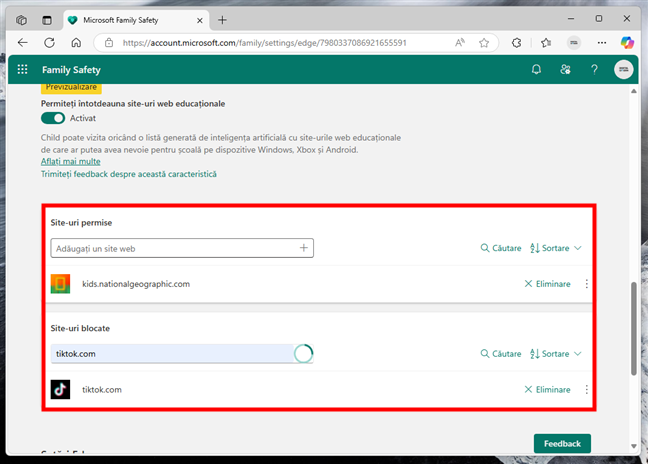The height and width of the screenshot is (464, 648).
Task: Launch the Copilot icon in Edge
Action: click(627, 43)
